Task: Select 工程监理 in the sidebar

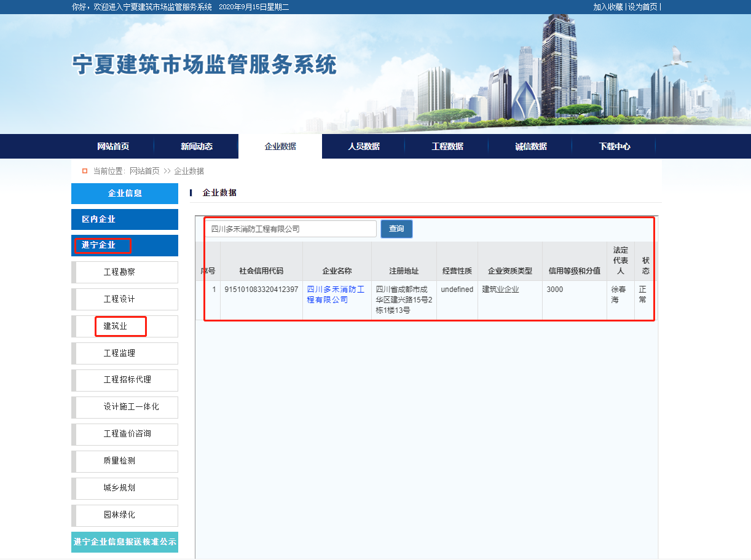Action: 119,353
